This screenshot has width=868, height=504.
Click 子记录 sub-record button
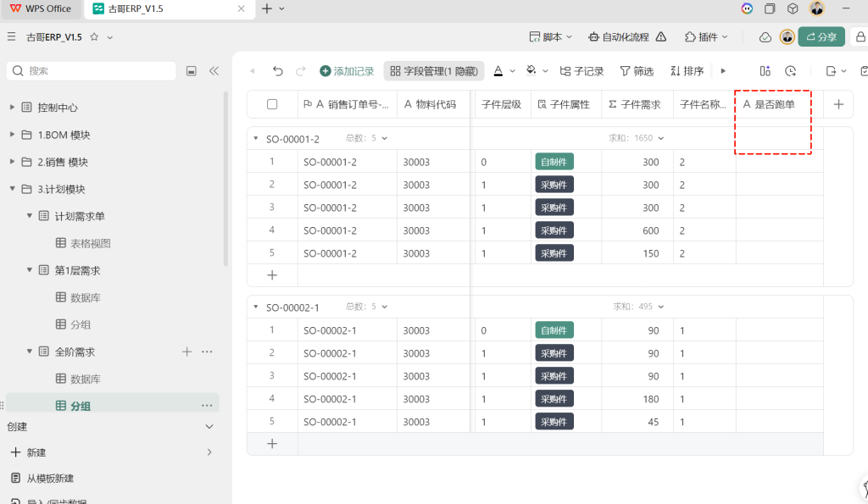pyautogui.click(x=581, y=71)
